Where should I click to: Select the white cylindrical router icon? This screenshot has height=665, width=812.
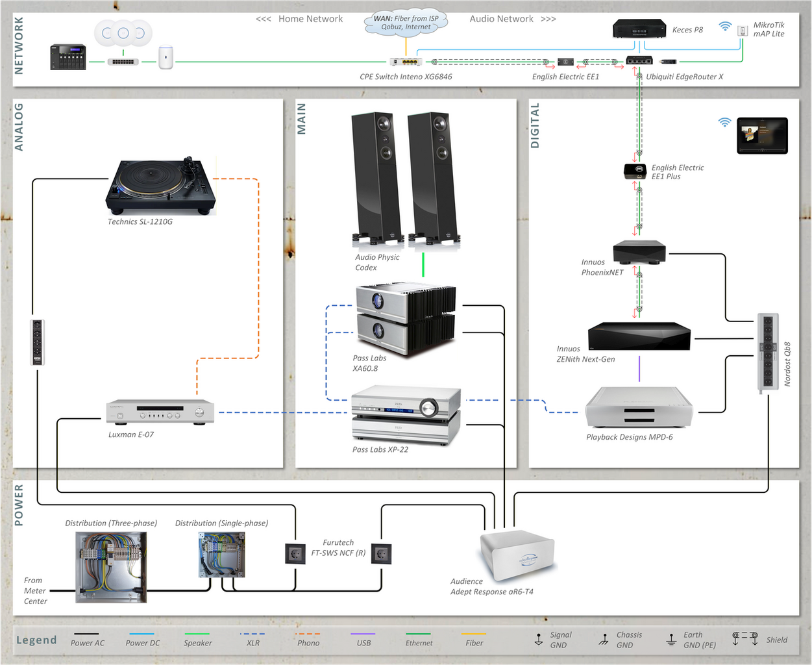click(166, 57)
